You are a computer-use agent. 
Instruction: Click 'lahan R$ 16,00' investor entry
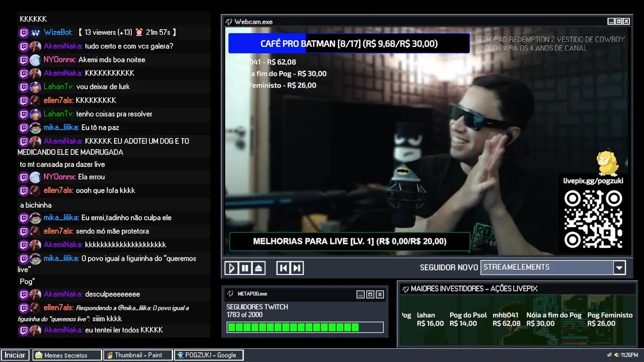point(430,319)
